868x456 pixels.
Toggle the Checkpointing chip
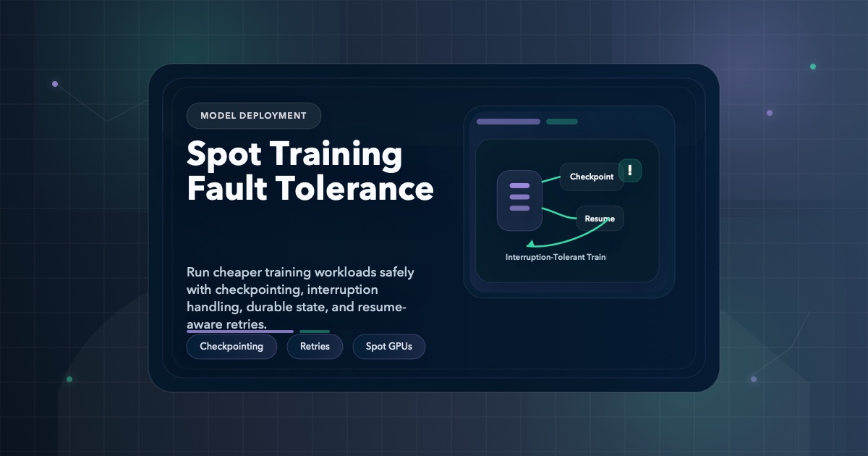pos(231,346)
